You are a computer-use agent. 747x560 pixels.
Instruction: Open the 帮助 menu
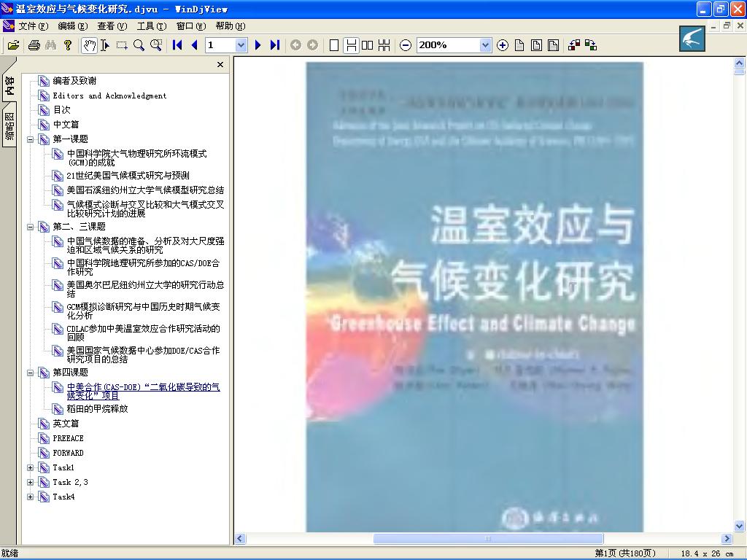230,26
